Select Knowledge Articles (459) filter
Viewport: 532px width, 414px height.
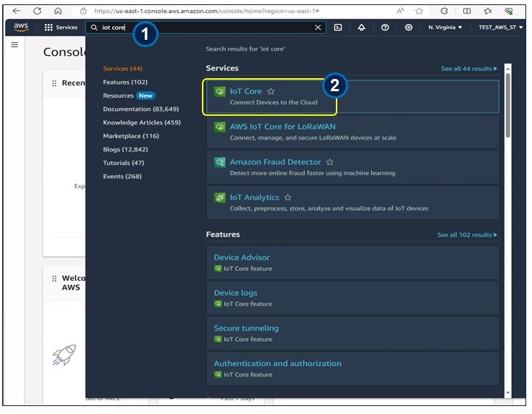[x=142, y=122]
